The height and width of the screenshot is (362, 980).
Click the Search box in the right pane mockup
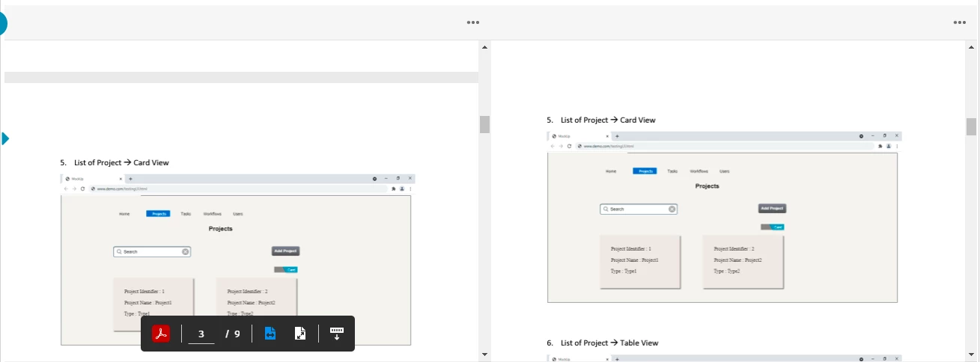[639, 209]
